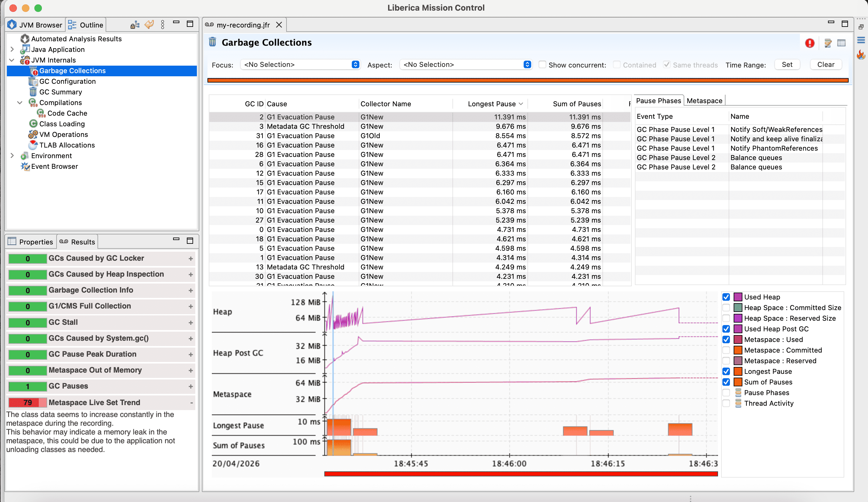This screenshot has height=502, width=868.
Task: Uncheck the Metaspace : Used checkbox
Action: (x=726, y=340)
